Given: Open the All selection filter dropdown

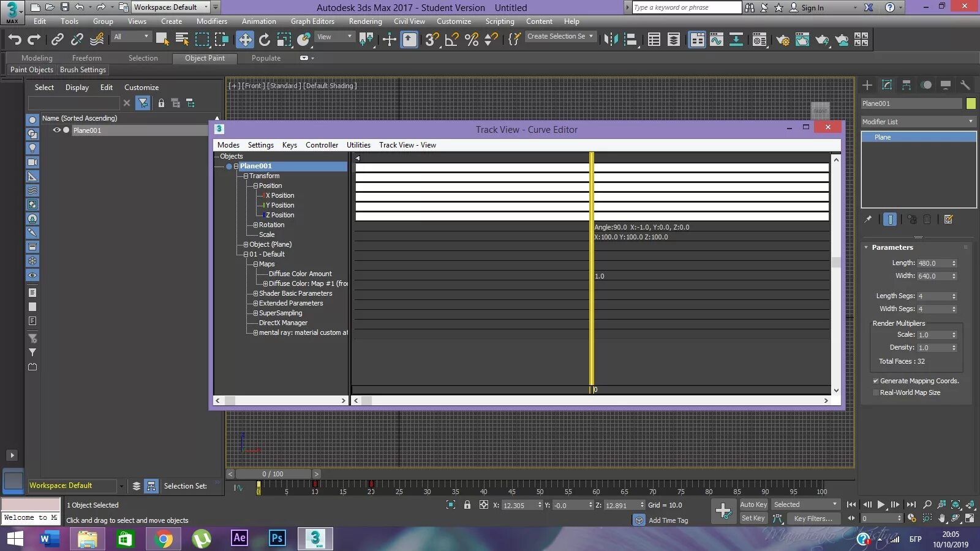Looking at the screenshot, I should click(131, 37).
